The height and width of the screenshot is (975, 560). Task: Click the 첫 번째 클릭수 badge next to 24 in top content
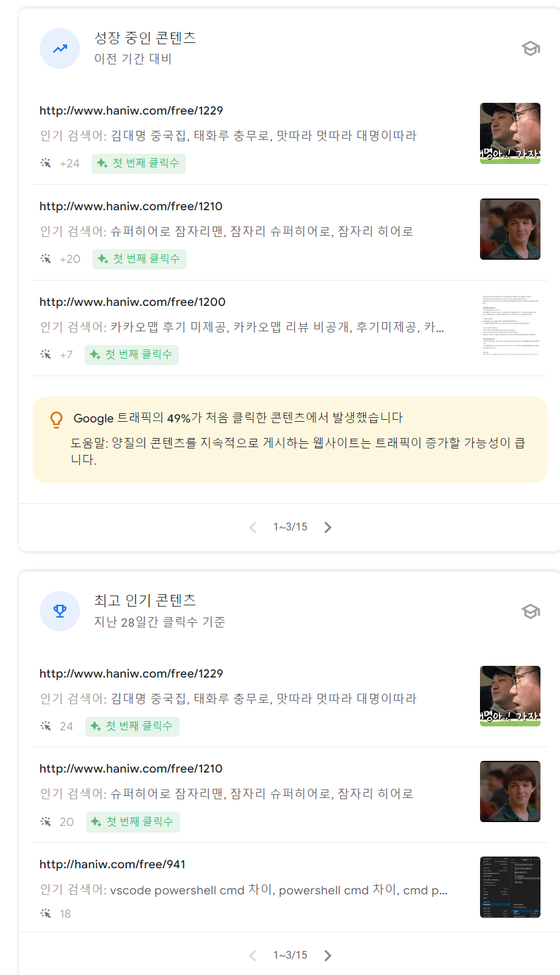pyautogui.click(x=132, y=726)
